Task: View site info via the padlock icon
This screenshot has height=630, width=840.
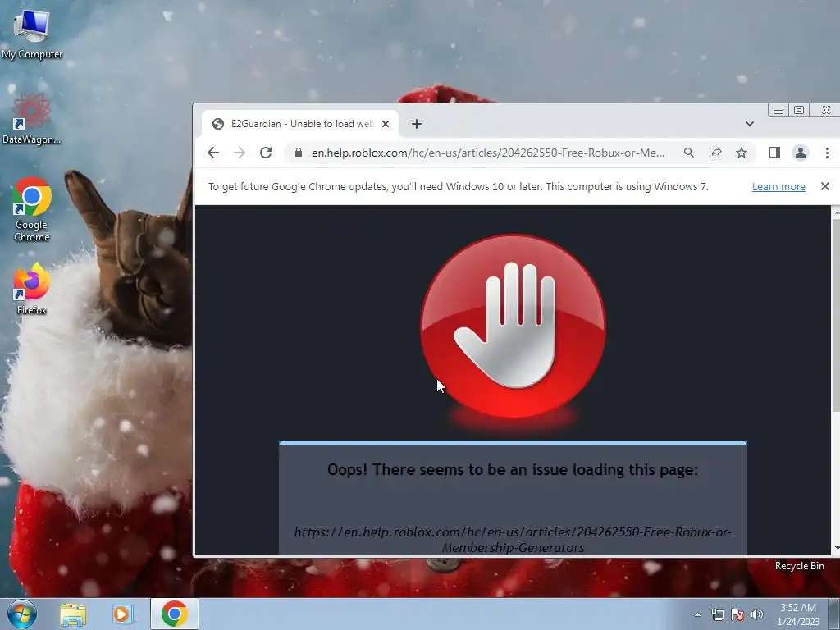Action: tap(299, 153)
